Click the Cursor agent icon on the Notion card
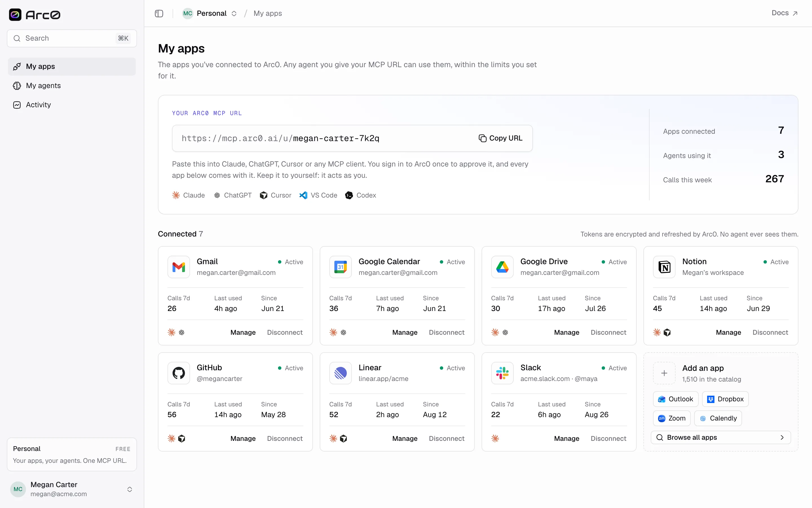812x508 pixels. point(667,333)
